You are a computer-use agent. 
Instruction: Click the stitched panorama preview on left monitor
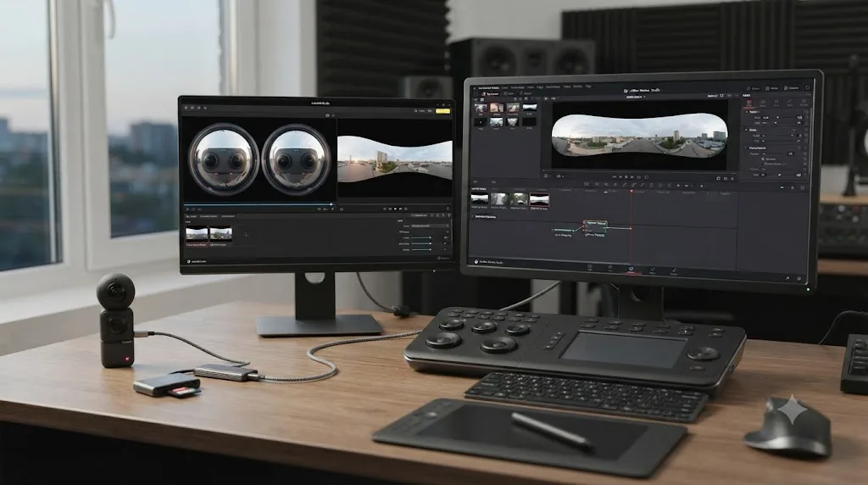coord(395,159)
